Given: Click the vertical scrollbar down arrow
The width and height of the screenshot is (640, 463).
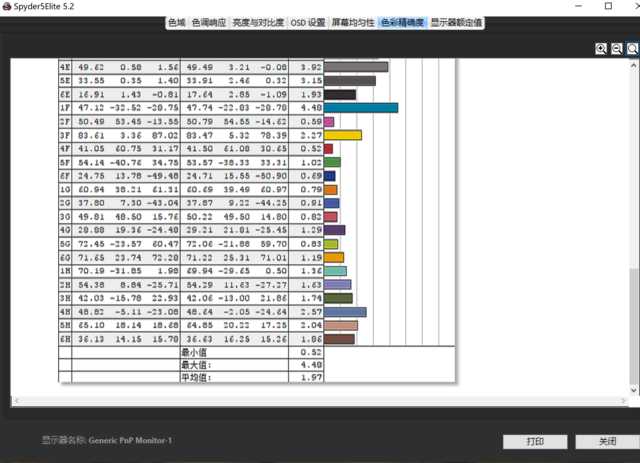Looking at the screenshot, I should pos(633,390).
